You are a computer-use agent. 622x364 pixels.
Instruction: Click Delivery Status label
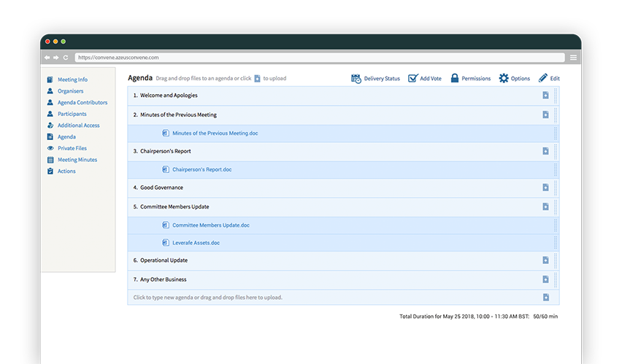point(382,79)
